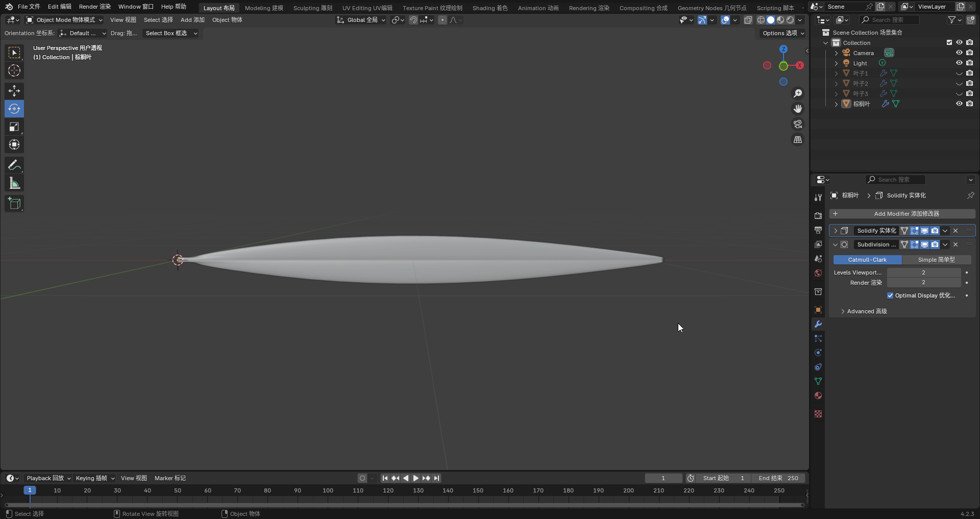Choose the Measure tool

pos(14,183)
